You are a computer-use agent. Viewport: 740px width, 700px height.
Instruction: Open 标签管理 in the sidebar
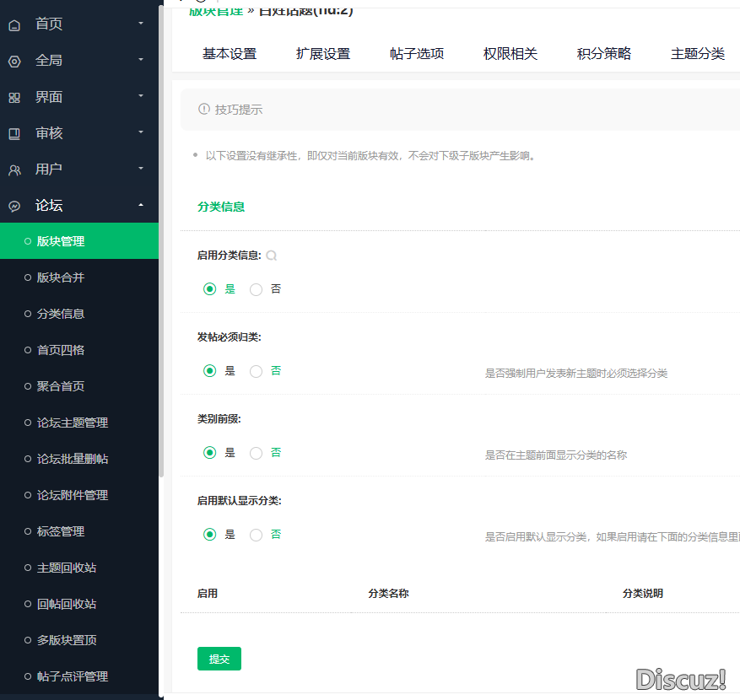79,531
